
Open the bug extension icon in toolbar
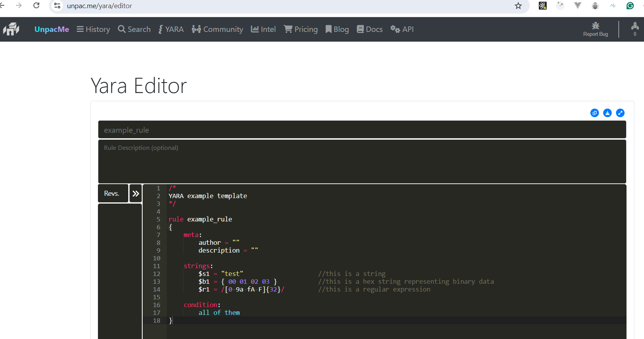click(x=595, y=5)
